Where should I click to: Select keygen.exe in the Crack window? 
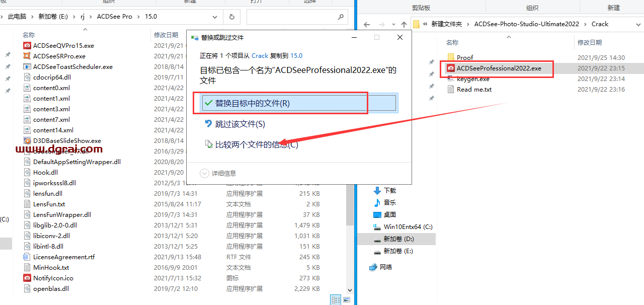[x=473, y=79]
